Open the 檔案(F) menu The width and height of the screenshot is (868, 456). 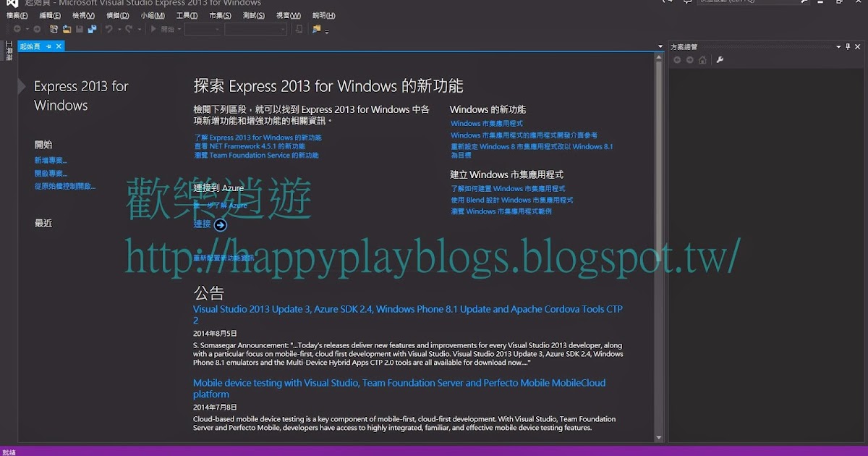pyautogui.click(x=17, y=15)
